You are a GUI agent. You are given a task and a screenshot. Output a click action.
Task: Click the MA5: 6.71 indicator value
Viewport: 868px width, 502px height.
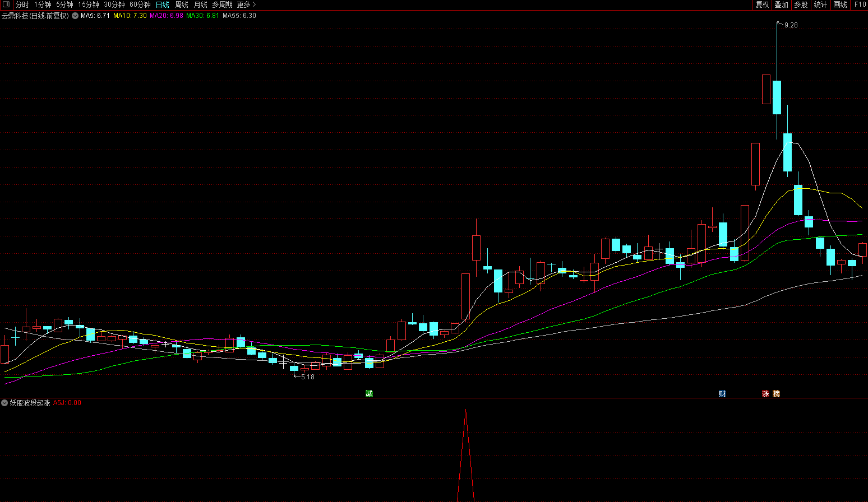(95, 16)
